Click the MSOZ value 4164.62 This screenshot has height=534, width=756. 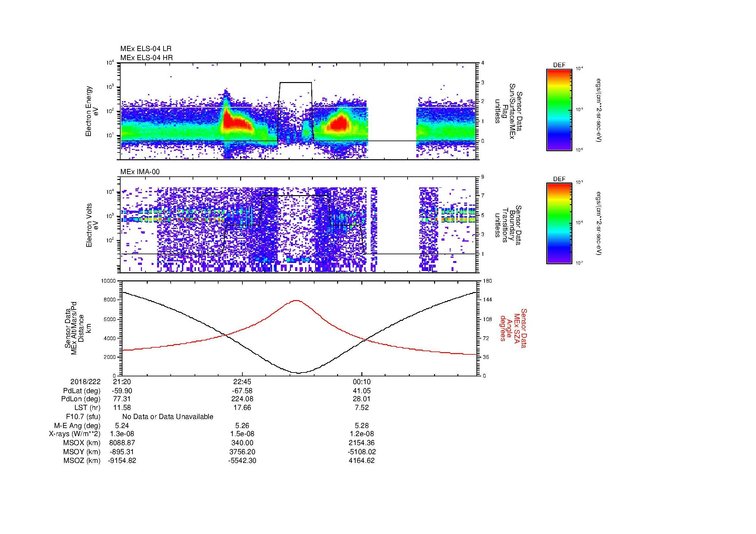click(x=362, y=461)
